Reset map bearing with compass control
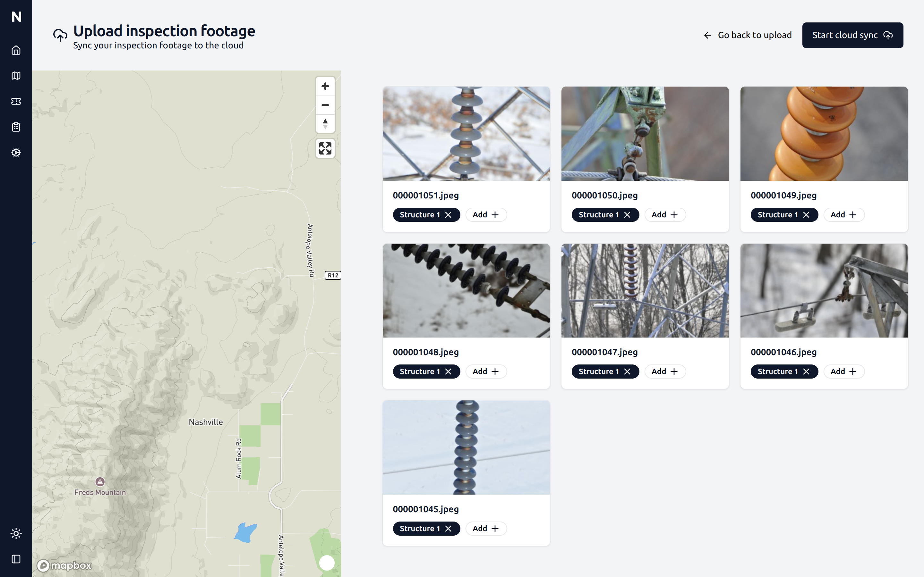This screenshot has width=924, height=577. 325,124
